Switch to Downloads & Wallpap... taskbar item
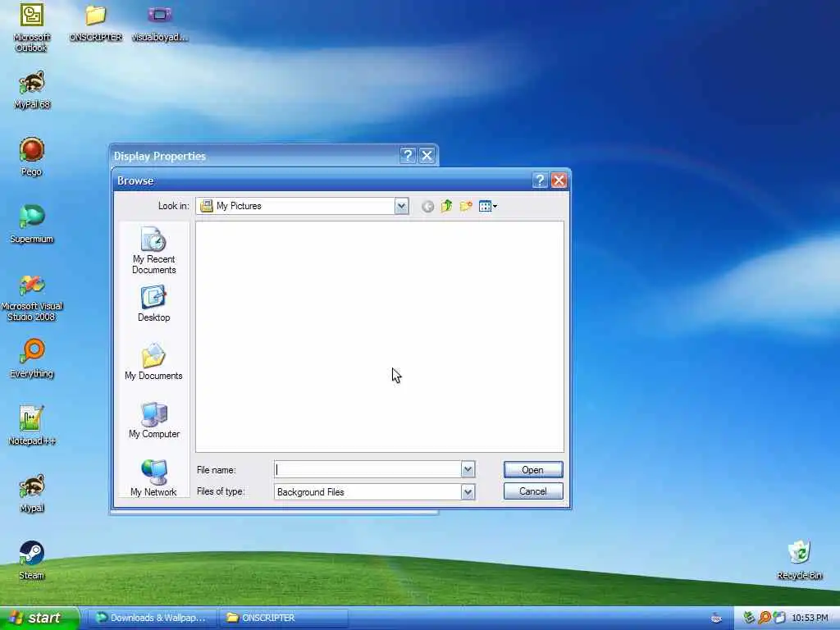The width and height of the screenshot is (840, 630). tap(151, 618)
